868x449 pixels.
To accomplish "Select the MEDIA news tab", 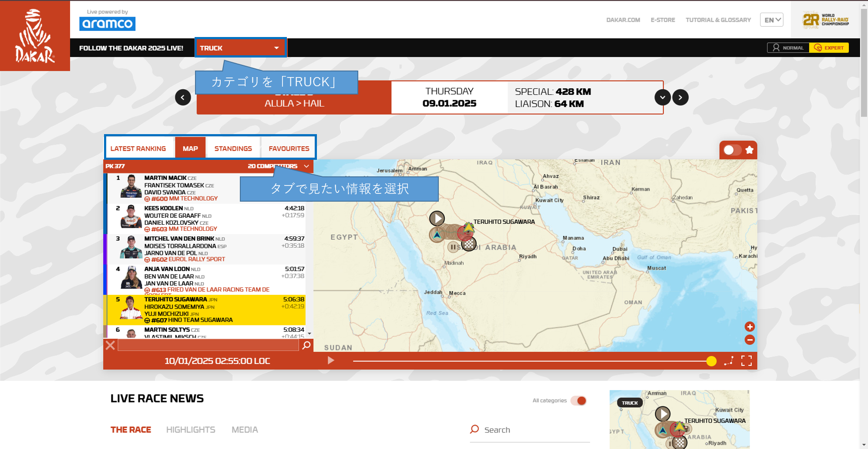I will coord(245,430).
